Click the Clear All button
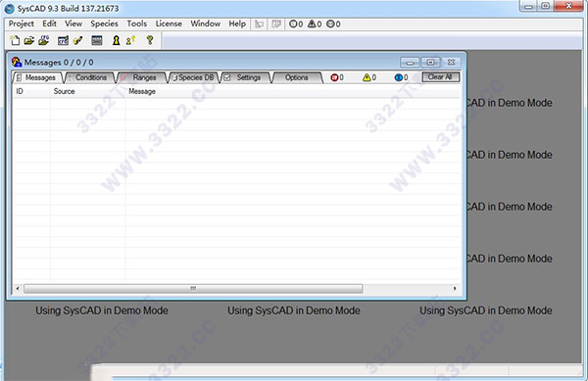This screenshot has width=588, height=381. coord(441,77)
